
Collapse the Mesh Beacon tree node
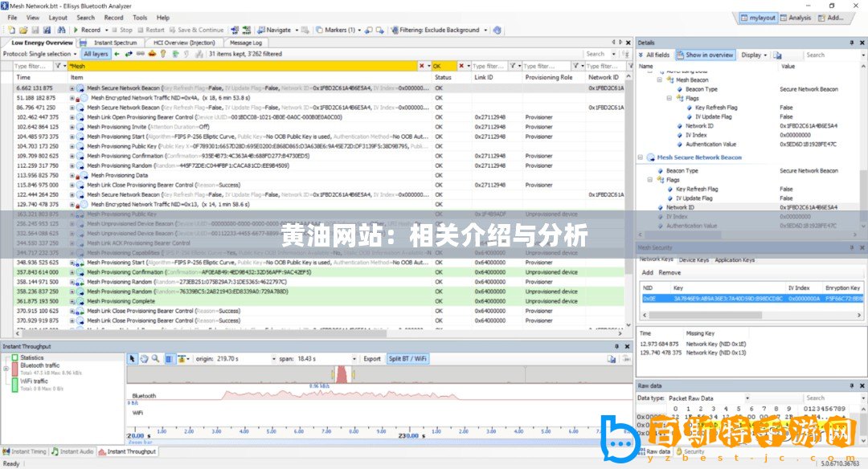659,80
